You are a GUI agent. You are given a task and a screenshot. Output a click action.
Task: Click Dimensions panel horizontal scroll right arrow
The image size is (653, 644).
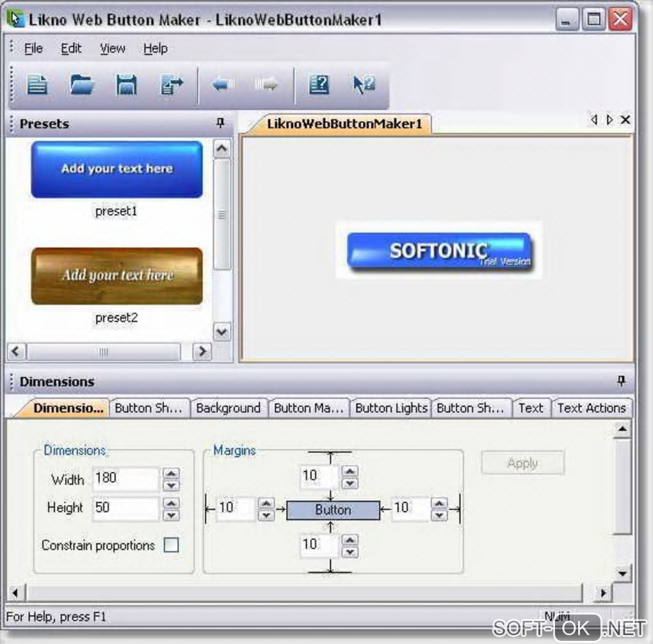(x=603, y=592)
